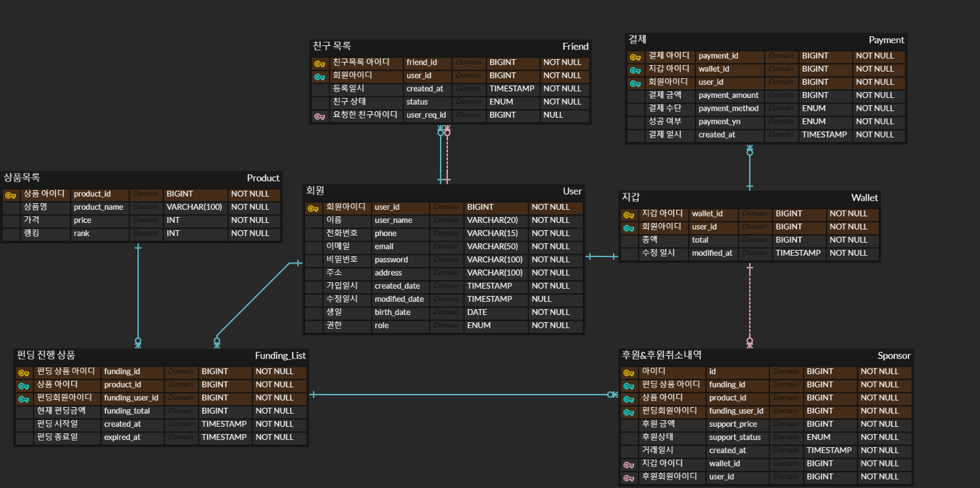
Task: Click the yellow primary key icon beside friend_id
Action: pyautogui.click(x=320, y=63)
